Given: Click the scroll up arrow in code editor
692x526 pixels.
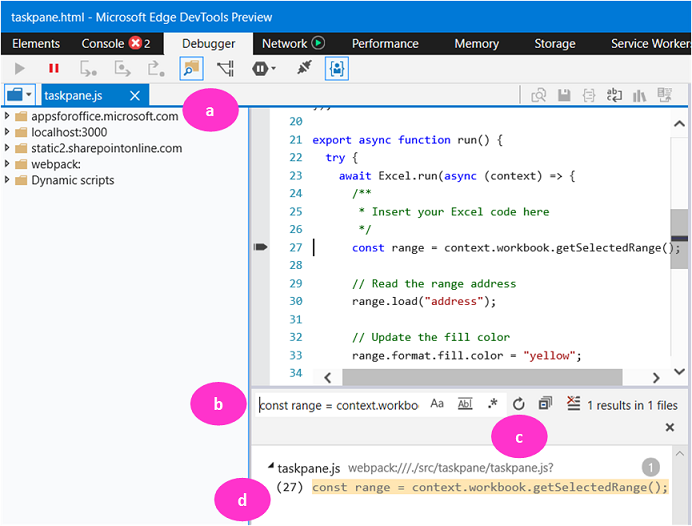Looking at the screenshot, I should click(679, 124).
